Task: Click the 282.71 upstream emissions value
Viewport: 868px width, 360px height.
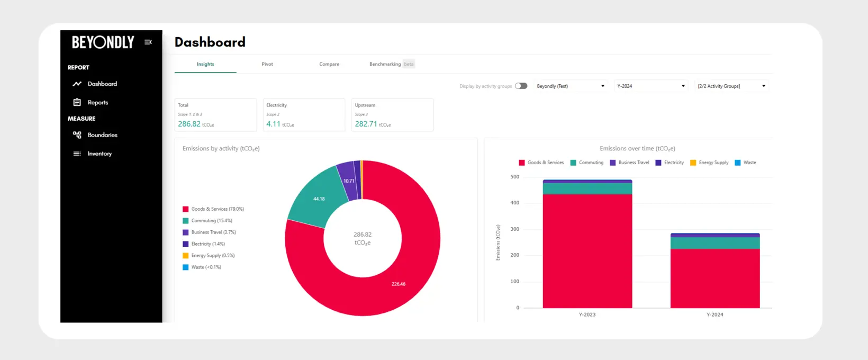Action: (x=366, y=124)
